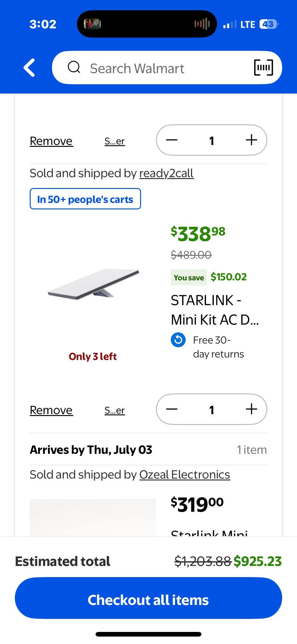Tap the search magnifier icon

point(74,67)
